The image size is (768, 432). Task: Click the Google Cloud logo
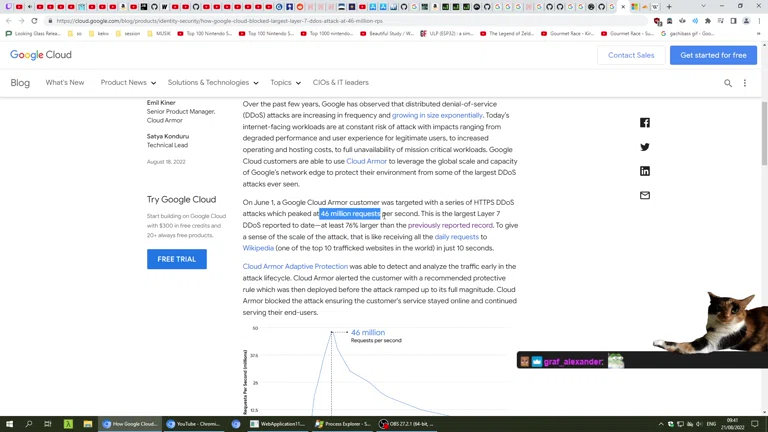click(x=41, y=55)
